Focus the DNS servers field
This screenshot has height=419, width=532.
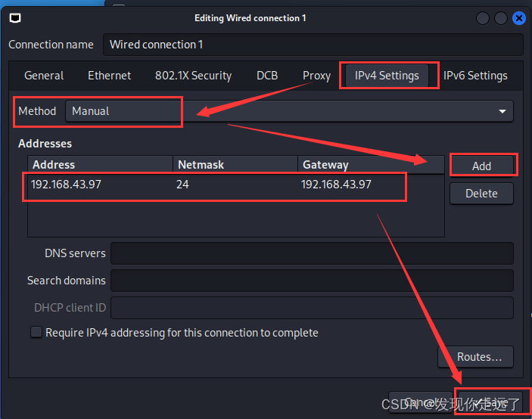[312, 253]
